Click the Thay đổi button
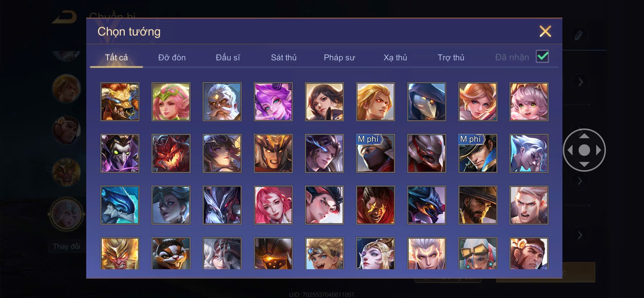Viewport: 644px width, 298px height. pyautogui.click(x=66, y=247)
